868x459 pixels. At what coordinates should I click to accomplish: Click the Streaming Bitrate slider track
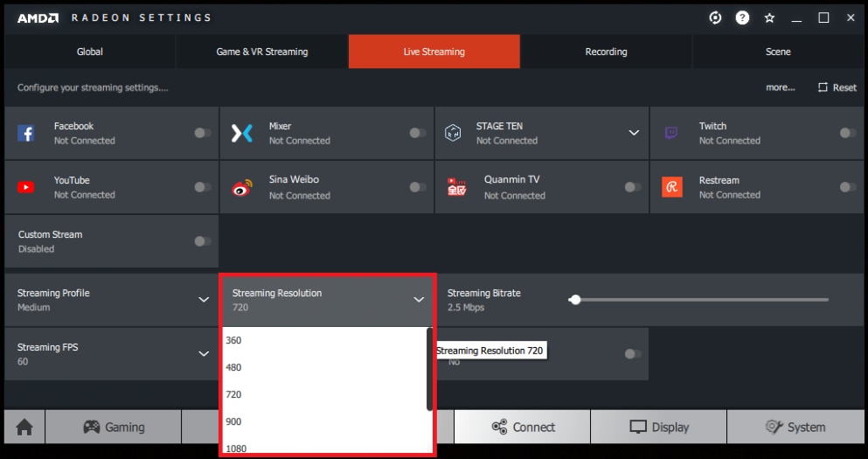[x=700, y=300]
